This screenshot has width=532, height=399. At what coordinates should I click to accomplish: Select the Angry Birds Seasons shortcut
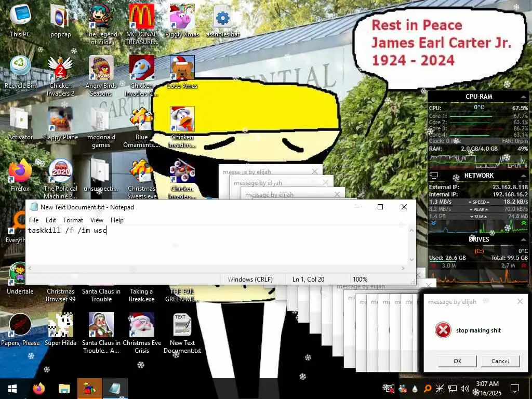(x=101, y=75)
